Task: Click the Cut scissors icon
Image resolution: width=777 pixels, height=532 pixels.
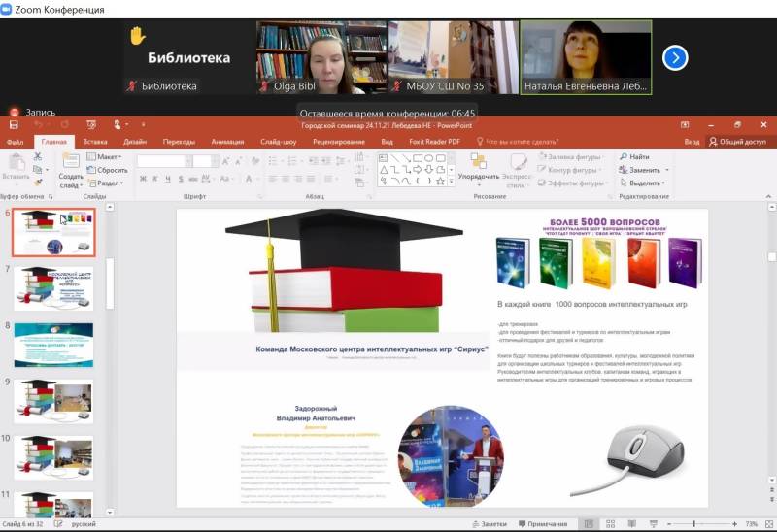Action: (37, 156)
